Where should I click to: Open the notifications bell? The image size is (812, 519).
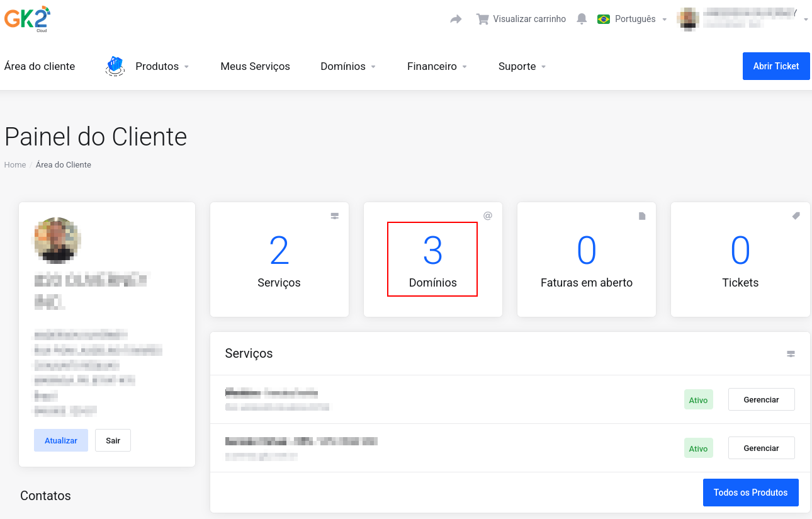tap(582, 19)
